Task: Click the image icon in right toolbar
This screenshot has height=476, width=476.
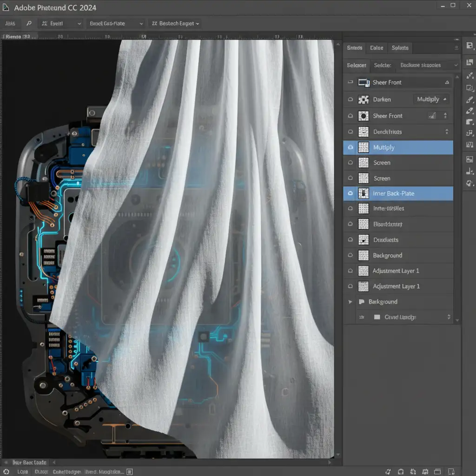Action: pos(469,159)
